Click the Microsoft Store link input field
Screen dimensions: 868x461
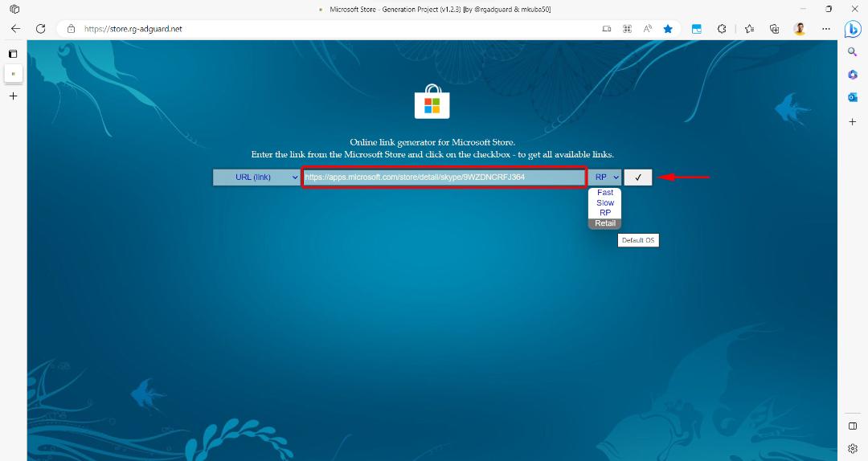point(444,177)
